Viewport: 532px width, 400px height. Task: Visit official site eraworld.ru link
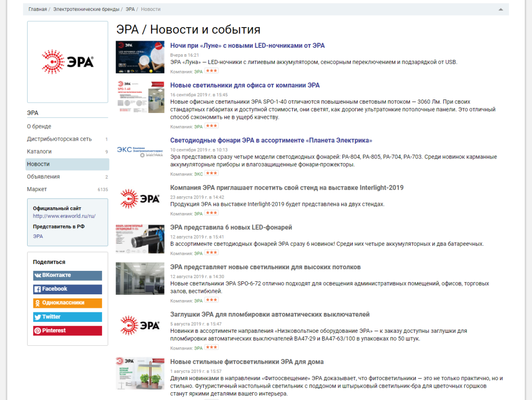[x=64, y=216]
